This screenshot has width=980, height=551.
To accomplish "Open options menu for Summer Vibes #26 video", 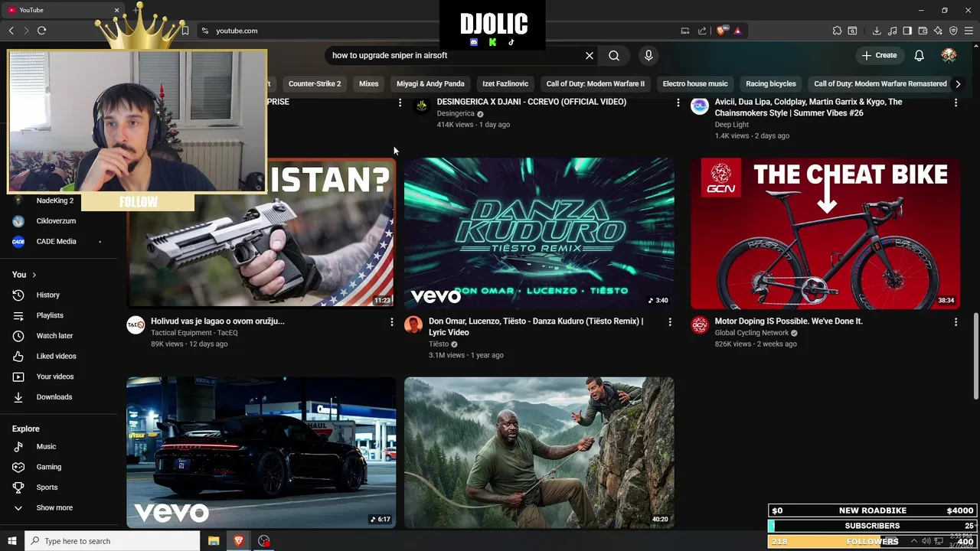I will click(955, 103).
